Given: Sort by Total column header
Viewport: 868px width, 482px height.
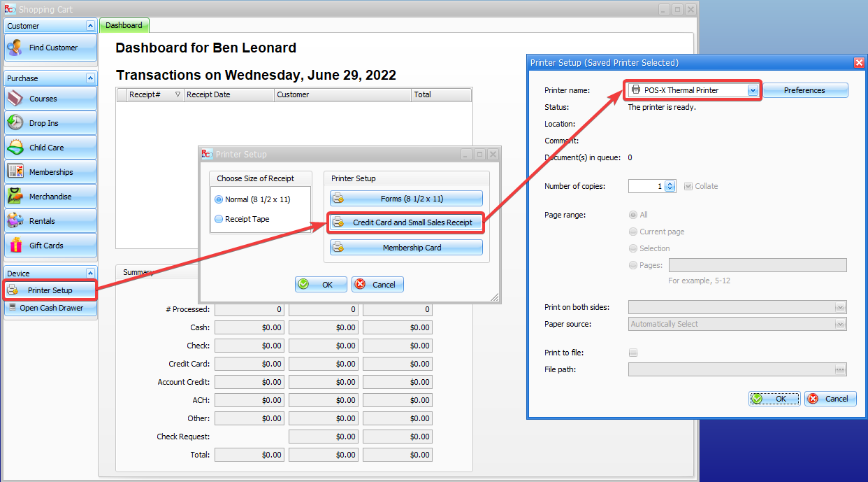Looking at the screenshot, I should pyautogui.click(x=442, y=94).
